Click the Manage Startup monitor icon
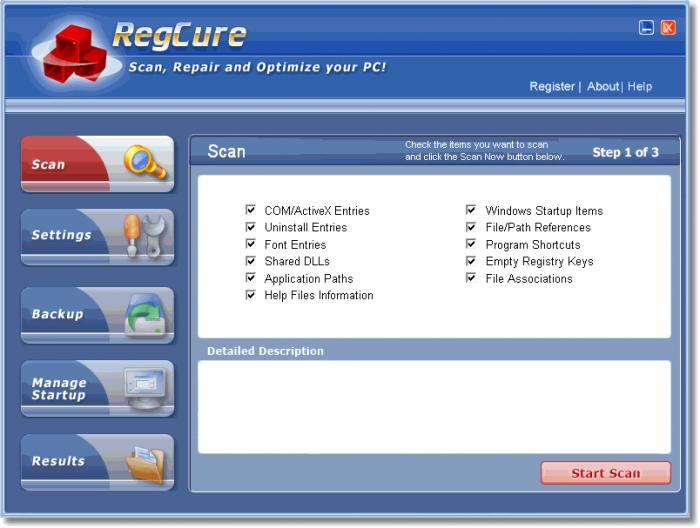 click(146, 388)
